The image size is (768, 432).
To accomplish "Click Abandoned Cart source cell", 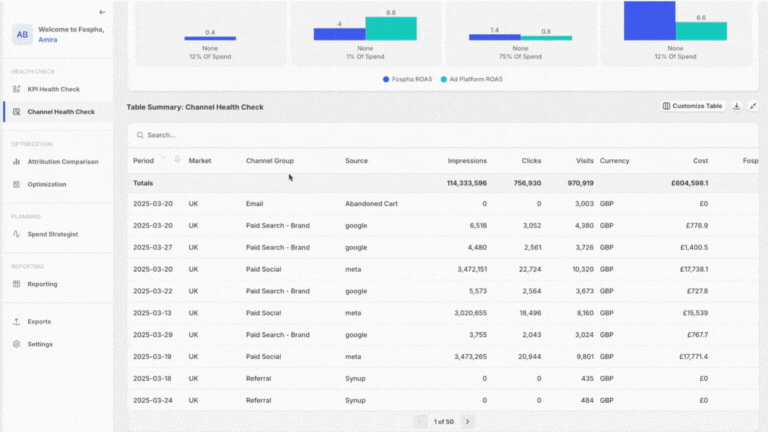I will tap(371, 204).
